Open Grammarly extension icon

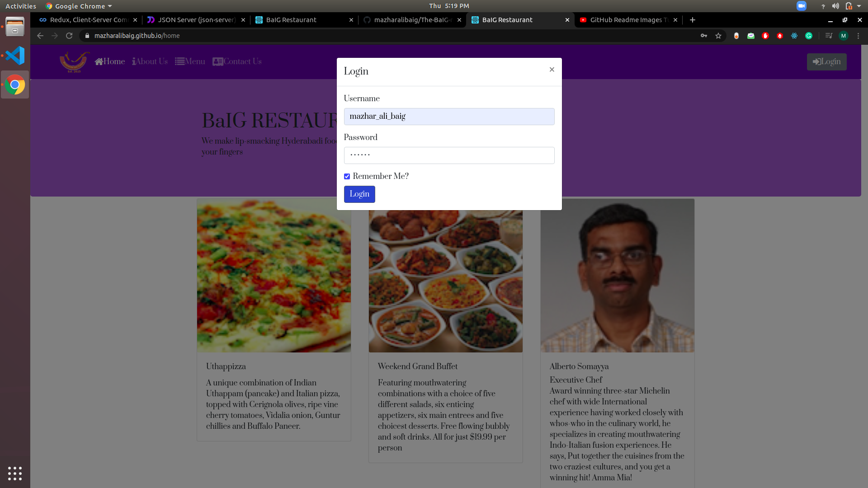point(809,36)
